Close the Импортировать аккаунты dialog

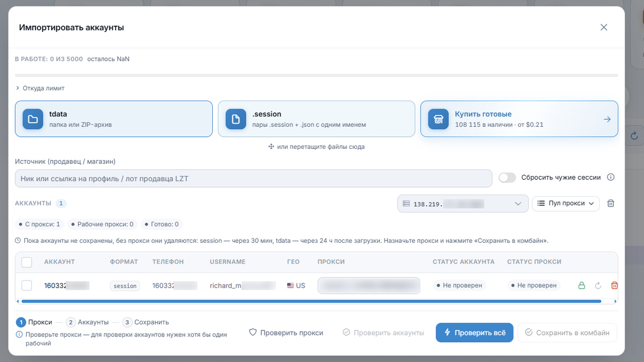pyautogui.click(x=604, y=27)
